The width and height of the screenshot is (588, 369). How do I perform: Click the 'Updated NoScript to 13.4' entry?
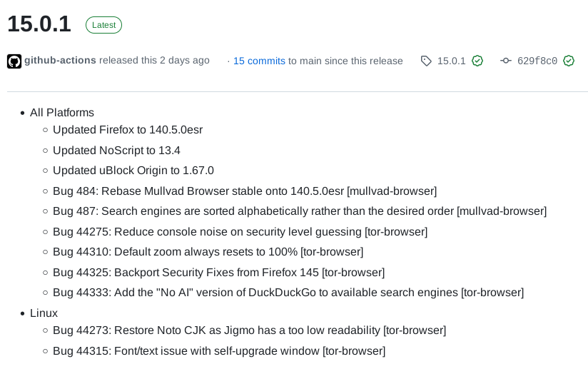tap(116, 151)
